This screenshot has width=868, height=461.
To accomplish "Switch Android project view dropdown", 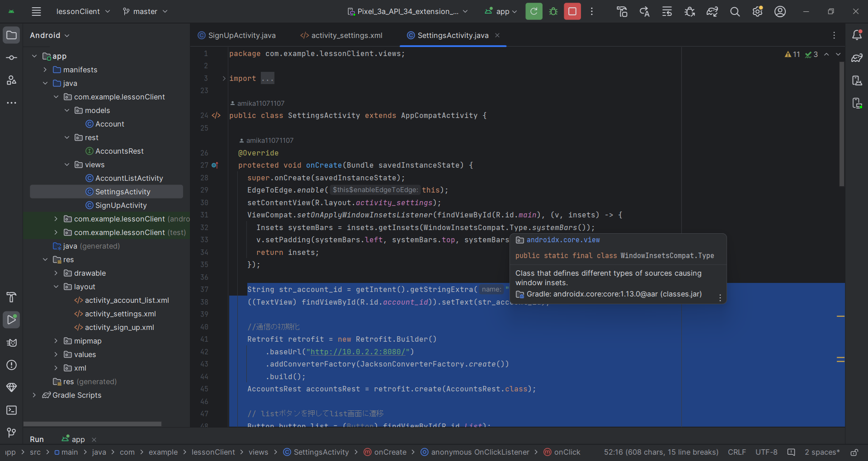I will coord(50,35).
